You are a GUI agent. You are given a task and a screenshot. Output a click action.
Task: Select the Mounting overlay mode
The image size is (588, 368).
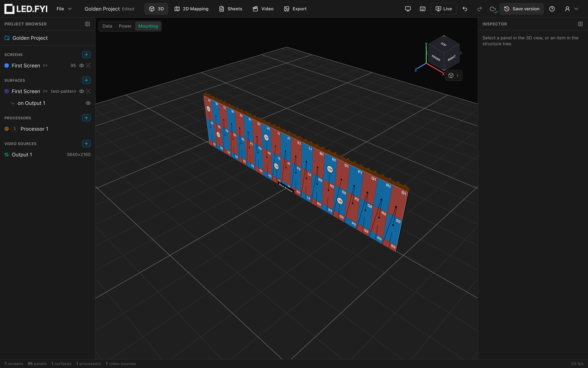(x=148, y=26)
